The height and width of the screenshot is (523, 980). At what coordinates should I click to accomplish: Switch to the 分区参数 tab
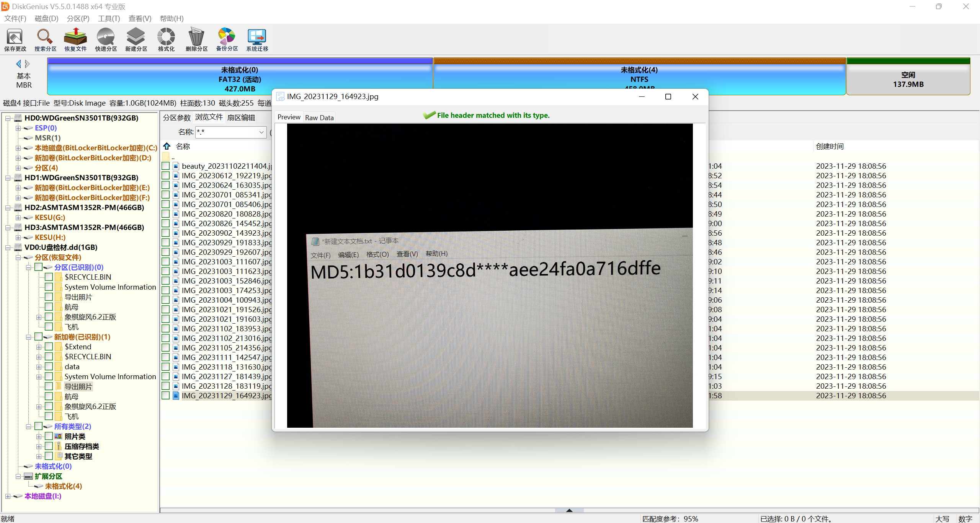tap(176, 117)
